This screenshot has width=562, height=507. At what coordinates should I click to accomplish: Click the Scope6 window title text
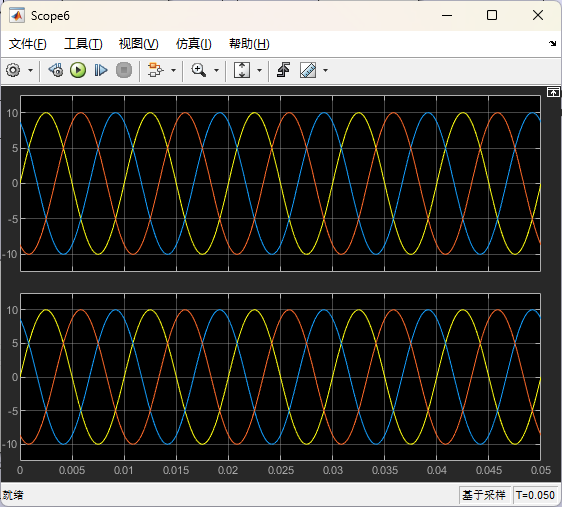[50, 16]
